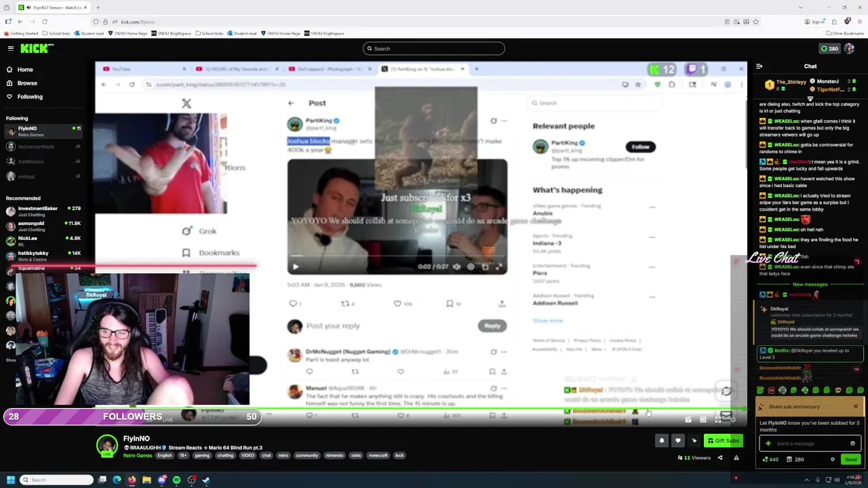Open FlyinNO channel in Following list
Viewport: 868px width, 488px height.
pyautogui.click(x=42, y=131)
